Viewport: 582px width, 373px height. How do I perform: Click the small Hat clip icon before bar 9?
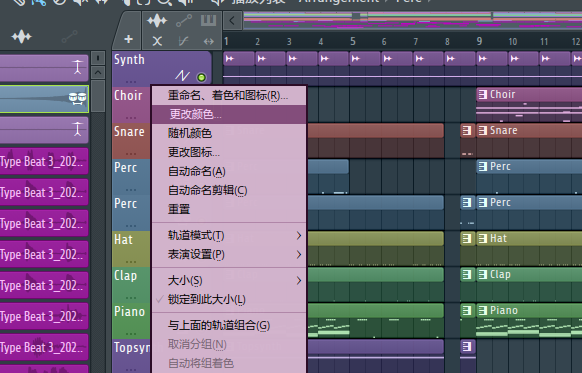(467, 238)
